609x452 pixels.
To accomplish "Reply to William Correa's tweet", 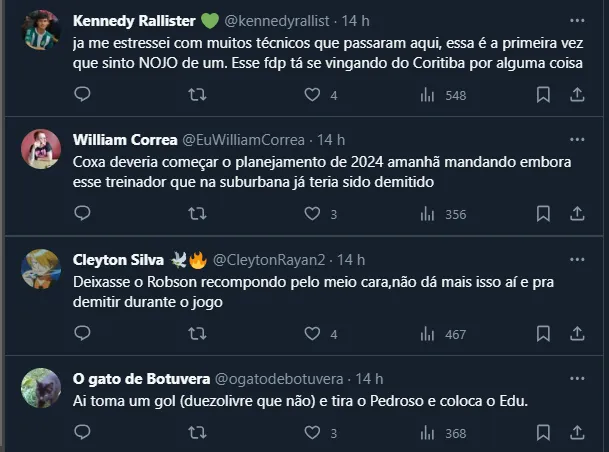I will 83,214.
